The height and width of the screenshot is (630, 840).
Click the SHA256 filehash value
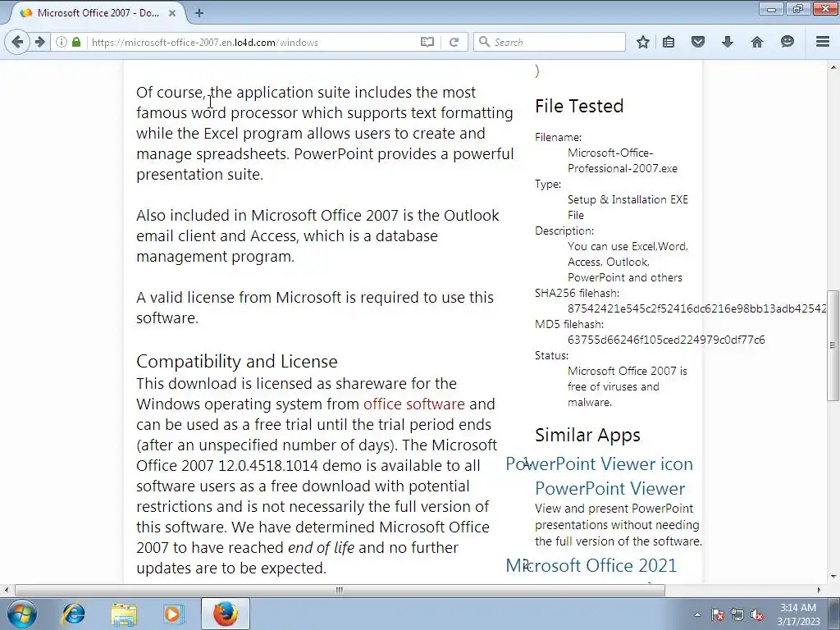(x=696, y=308)
